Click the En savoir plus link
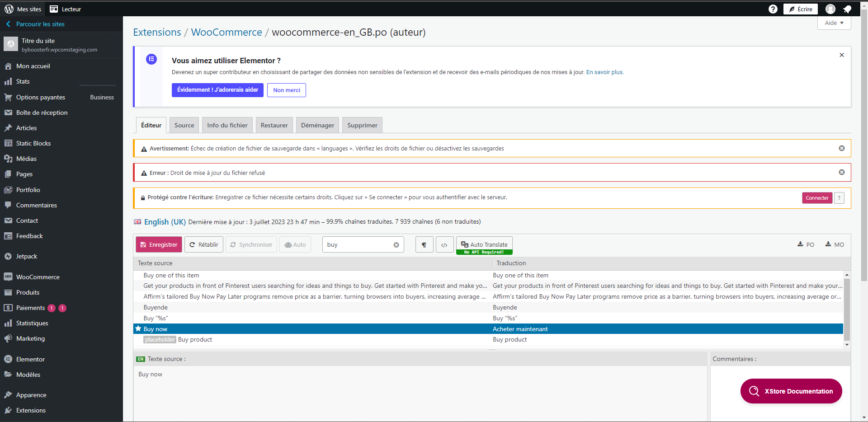The image size is (868, 422). pyautogui.click(x=604, y=72)
